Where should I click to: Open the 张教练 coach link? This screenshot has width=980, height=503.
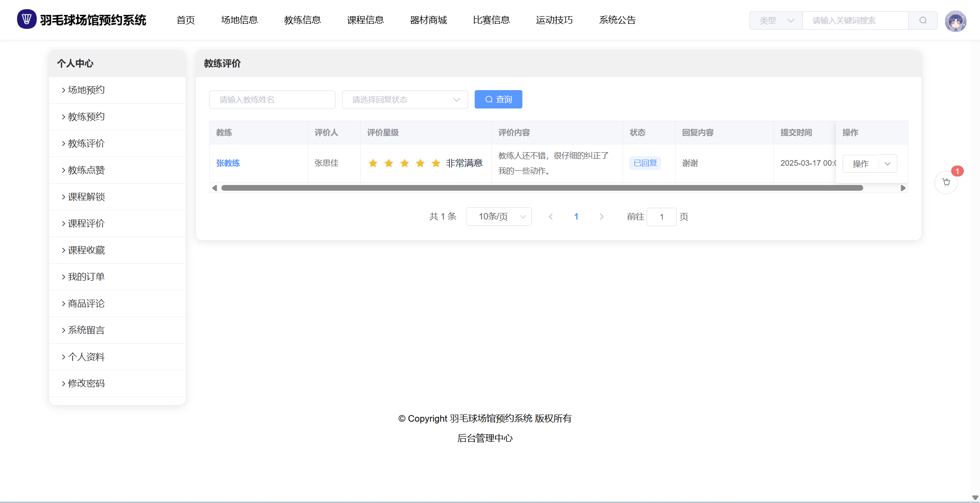point(228,163)
